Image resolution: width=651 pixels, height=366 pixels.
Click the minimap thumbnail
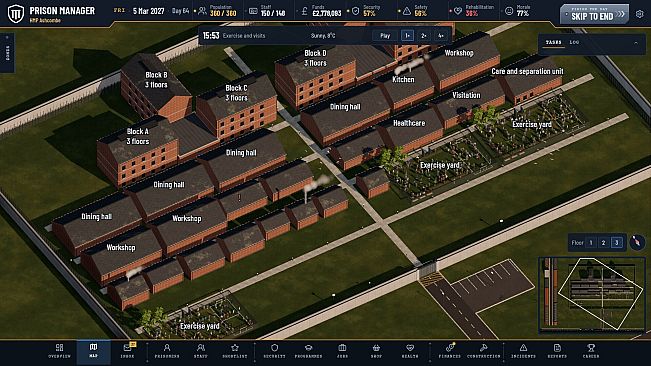592,294
